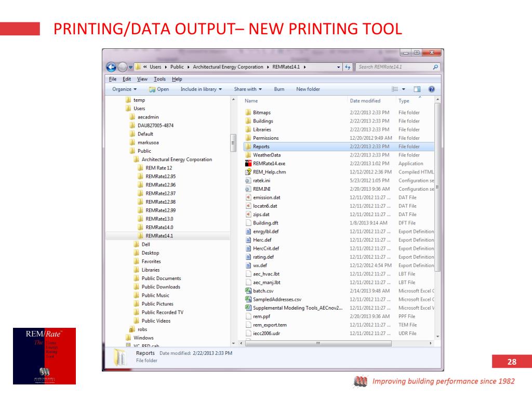Image resolution: width=532 pixels, height=399 pixels.
Task: Select the REMRate14.exe application icon
Action: coord(248,163)
